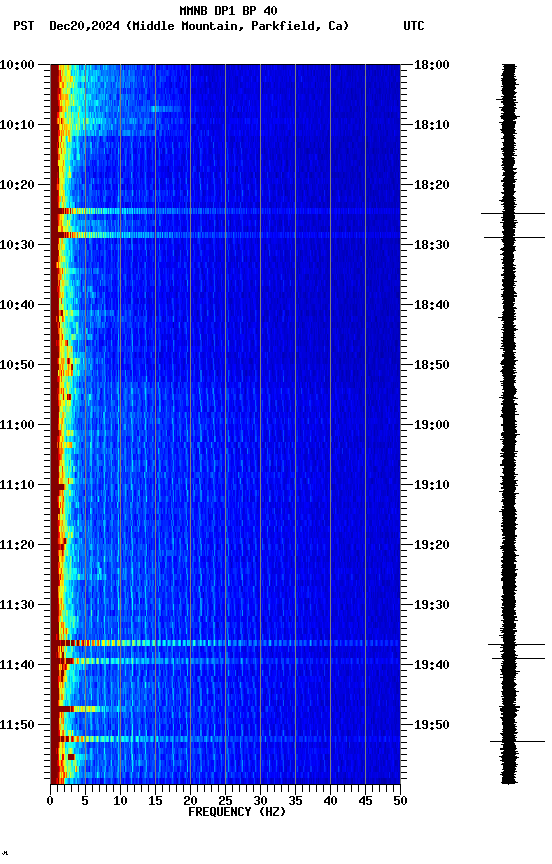
Task: Click the seismogram spike just before 18:30
Action: 515,237
